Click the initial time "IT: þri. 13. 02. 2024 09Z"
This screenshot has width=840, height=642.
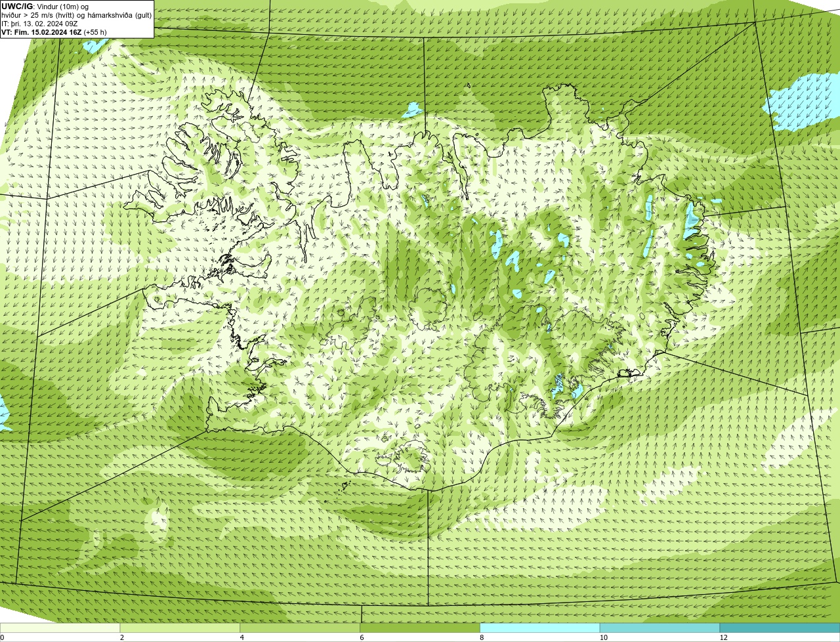coord(39,24)
